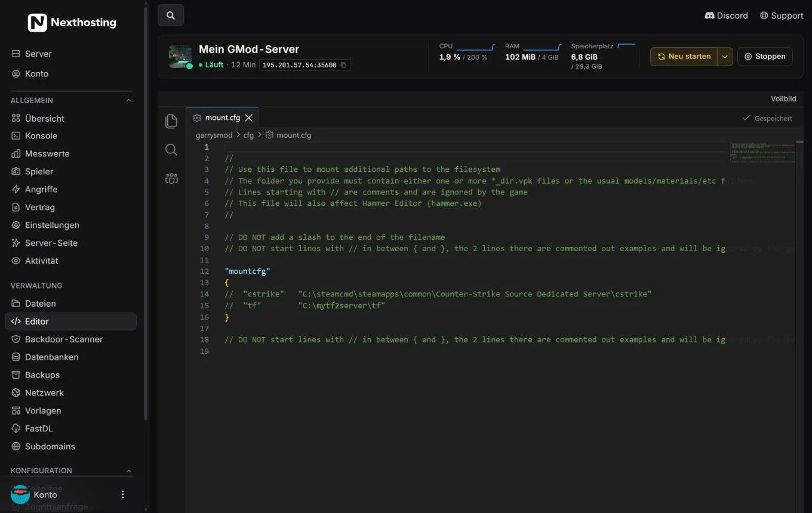
Task: Open the search icon in editor sidebar
Action: [171, 149]
